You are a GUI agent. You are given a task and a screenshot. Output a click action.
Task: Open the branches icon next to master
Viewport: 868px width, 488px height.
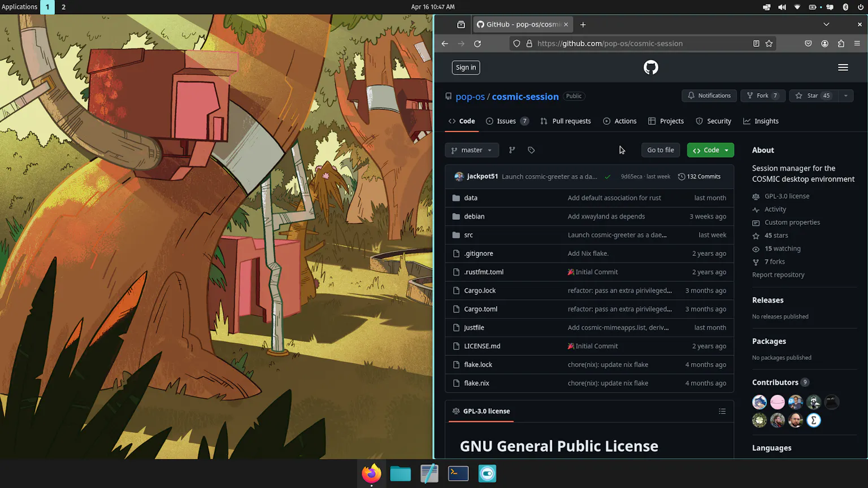click(512, 150)
